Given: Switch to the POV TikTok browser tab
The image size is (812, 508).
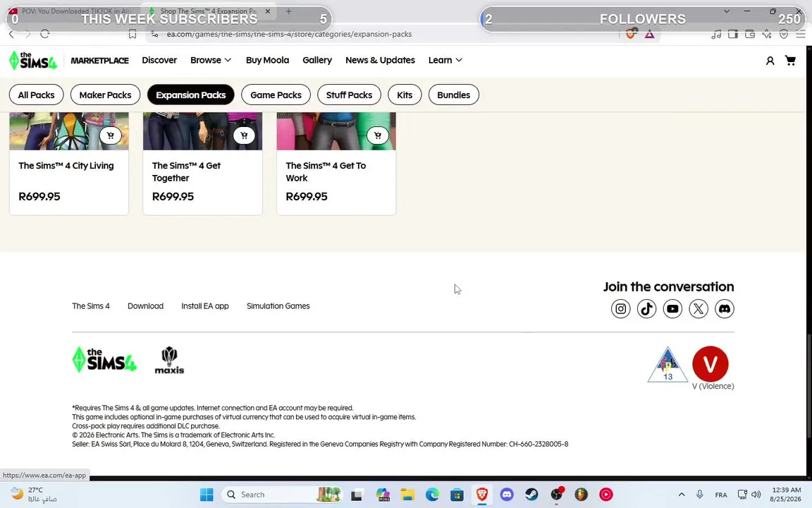Looking at the screenshot, I should coord(73,11).
